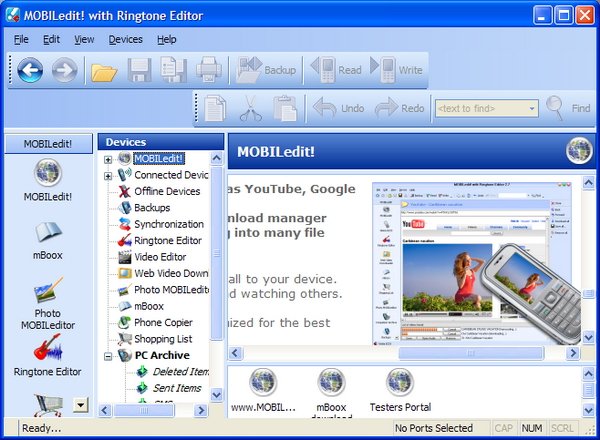Click content pane scroll-left arrow
Screen dimensions: 600x440
tap(235, 353)
